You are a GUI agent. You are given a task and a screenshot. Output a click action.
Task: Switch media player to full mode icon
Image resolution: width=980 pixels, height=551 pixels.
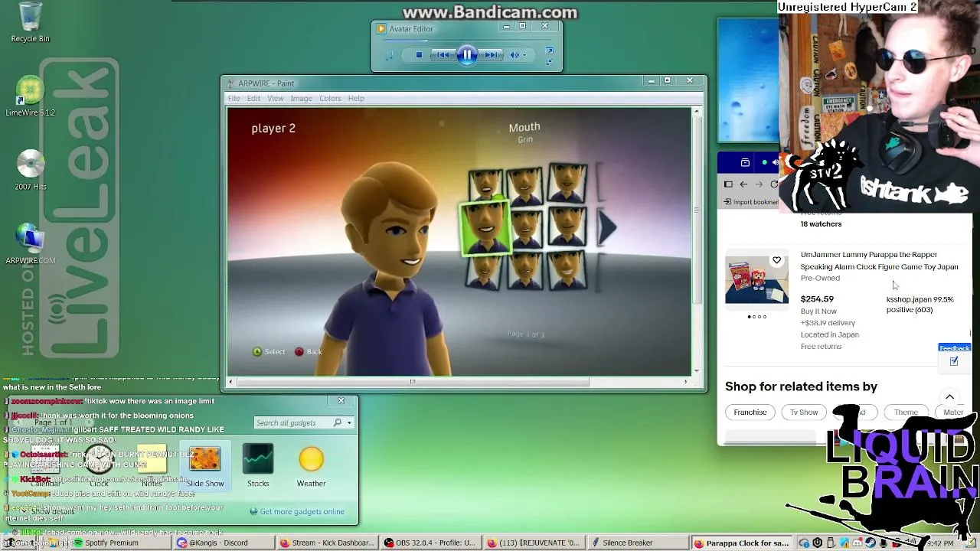(x=549, y=51)
